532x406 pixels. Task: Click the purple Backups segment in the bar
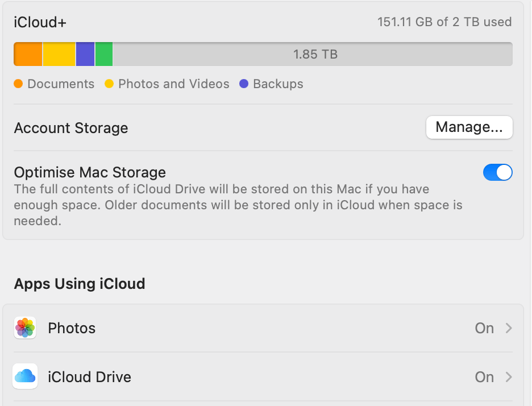coord(85,54)
